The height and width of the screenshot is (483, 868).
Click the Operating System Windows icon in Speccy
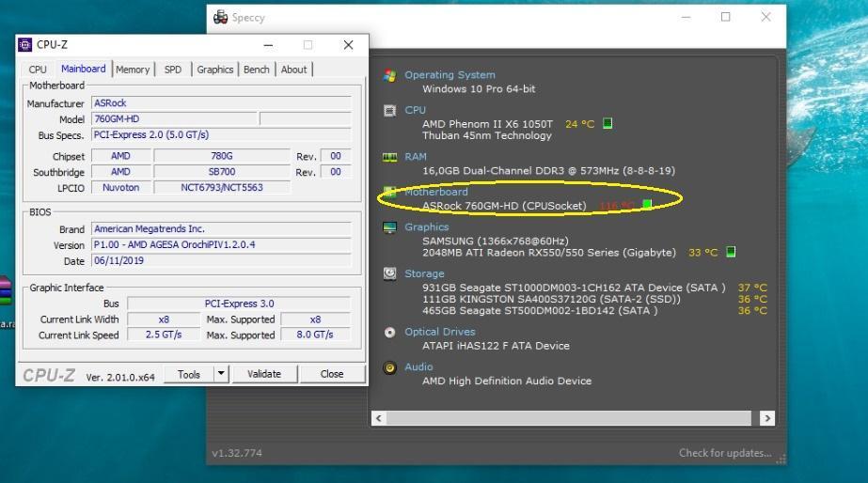click(389, 76)
